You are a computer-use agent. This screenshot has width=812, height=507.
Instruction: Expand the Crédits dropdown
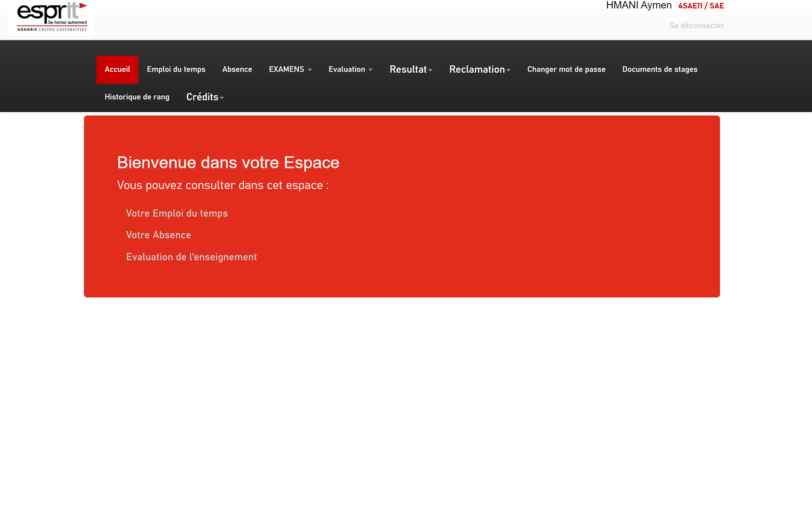pyautogui.click(x=202, y=97)
